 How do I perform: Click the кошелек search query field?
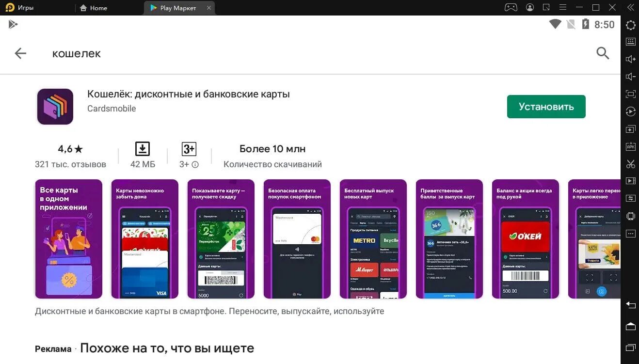click(77, 53)
